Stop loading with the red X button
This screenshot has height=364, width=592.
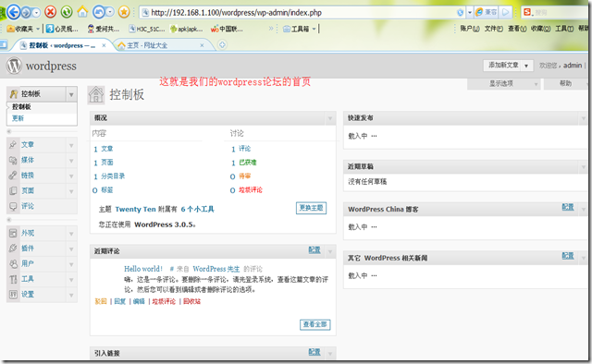click(50, 12)
